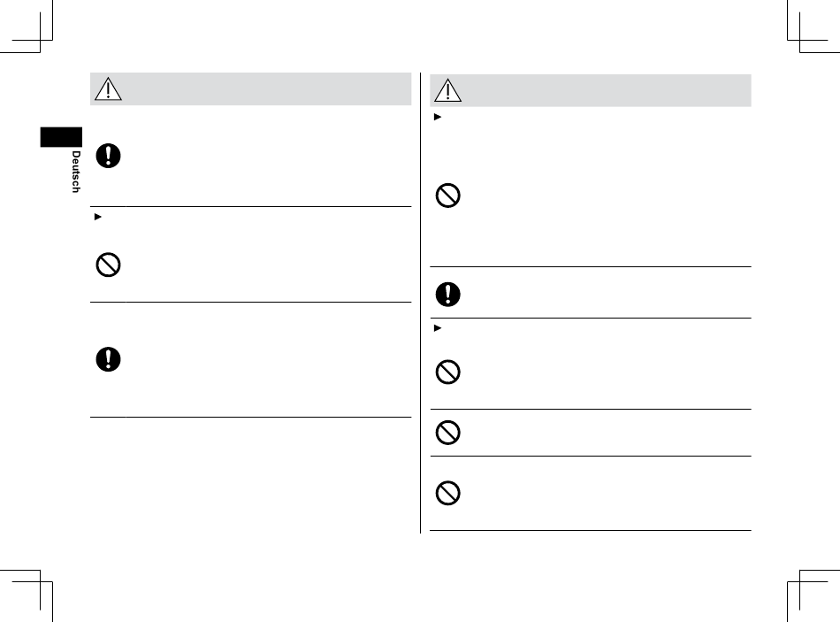Click the third prohibition icon in the right column
This screenshot has width=840, height=622.
pos(448,432)
